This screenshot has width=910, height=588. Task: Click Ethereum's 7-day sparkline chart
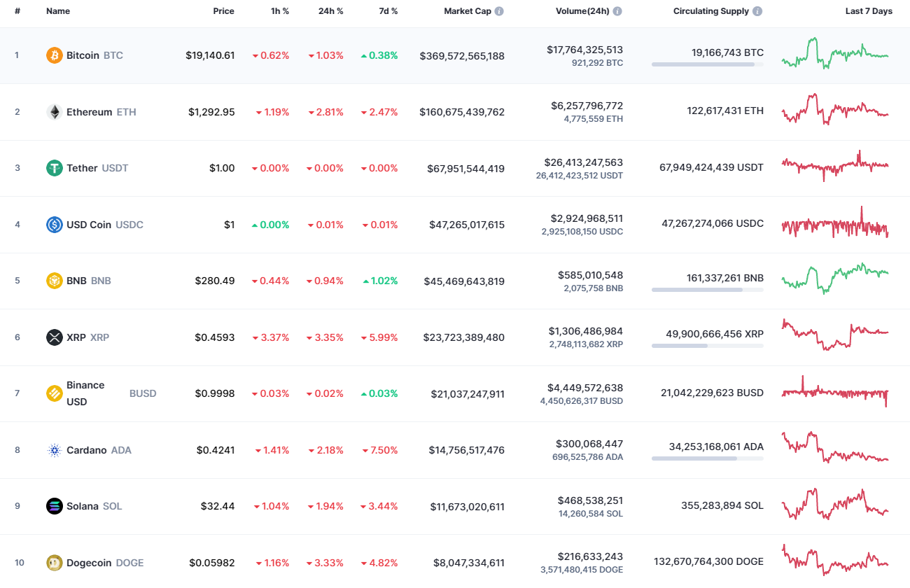pyautogui.click(x=834, y=111)
